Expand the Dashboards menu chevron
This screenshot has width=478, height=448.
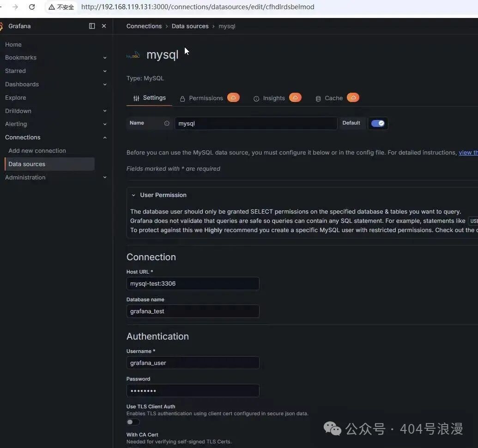pyautogui.click(x=105, y=84)
